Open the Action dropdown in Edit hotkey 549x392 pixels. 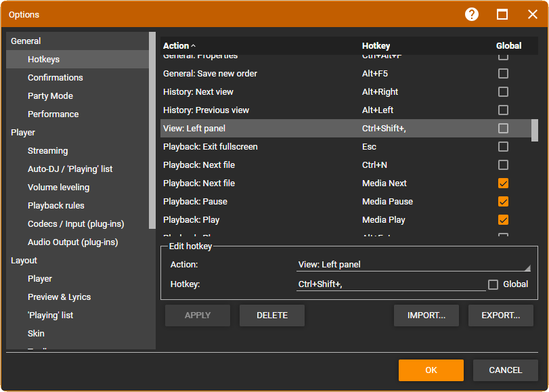tap(414, 265)
